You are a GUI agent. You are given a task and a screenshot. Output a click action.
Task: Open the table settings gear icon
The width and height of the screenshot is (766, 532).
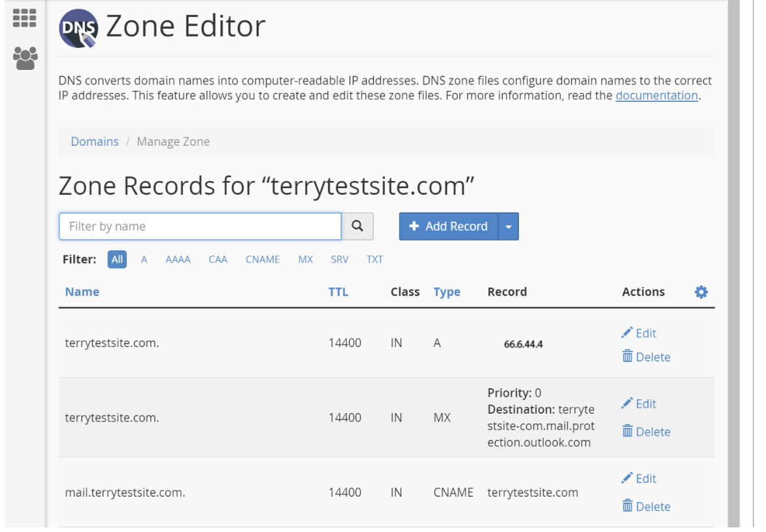(x=701, y=292)
